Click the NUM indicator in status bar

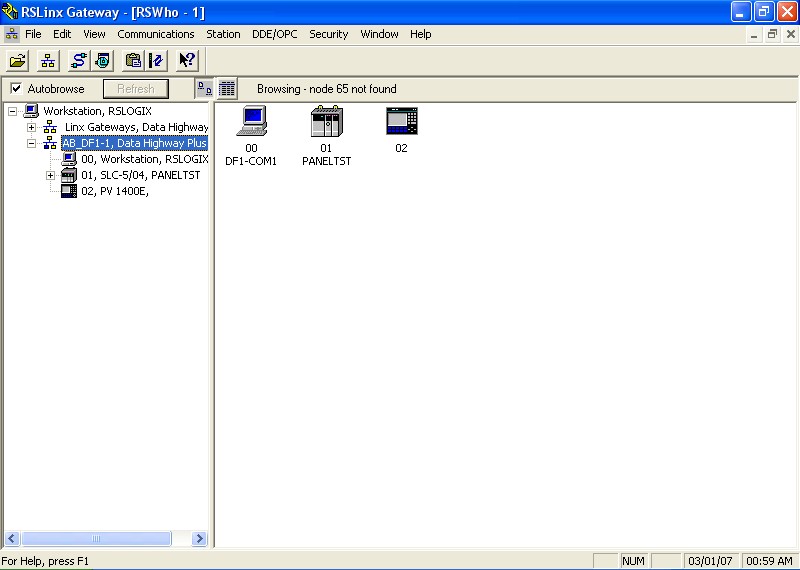633,561
